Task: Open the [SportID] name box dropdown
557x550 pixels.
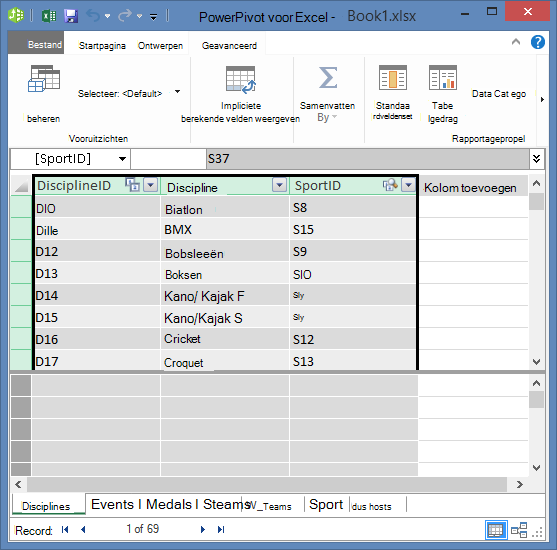Action: 122,159
